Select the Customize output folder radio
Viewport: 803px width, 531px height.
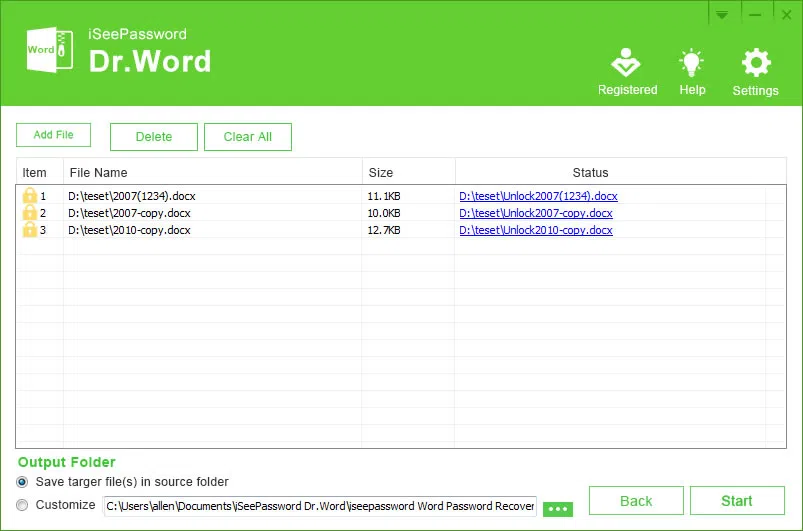tap(22, 505)
